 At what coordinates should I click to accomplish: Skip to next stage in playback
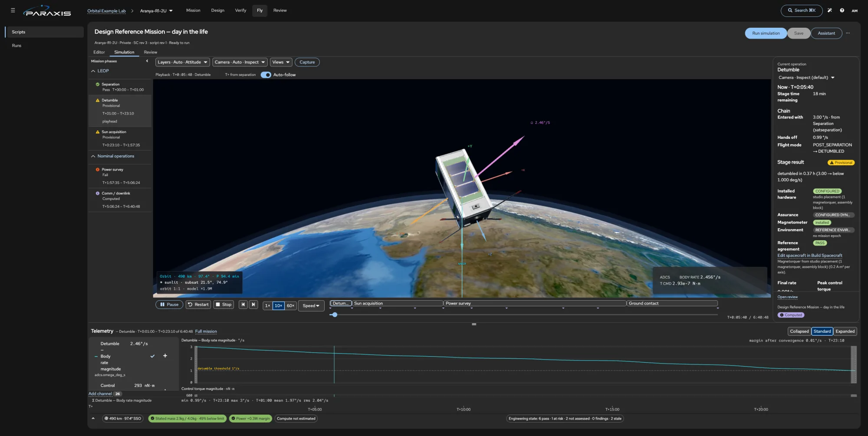pyautogui.click(x=253, y=305)
